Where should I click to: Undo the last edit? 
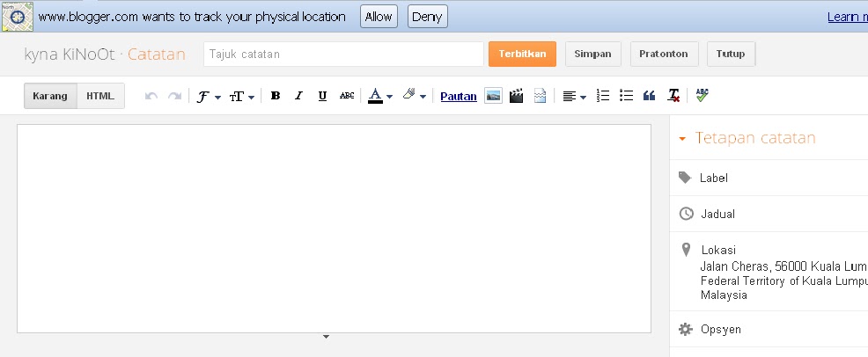151,96
